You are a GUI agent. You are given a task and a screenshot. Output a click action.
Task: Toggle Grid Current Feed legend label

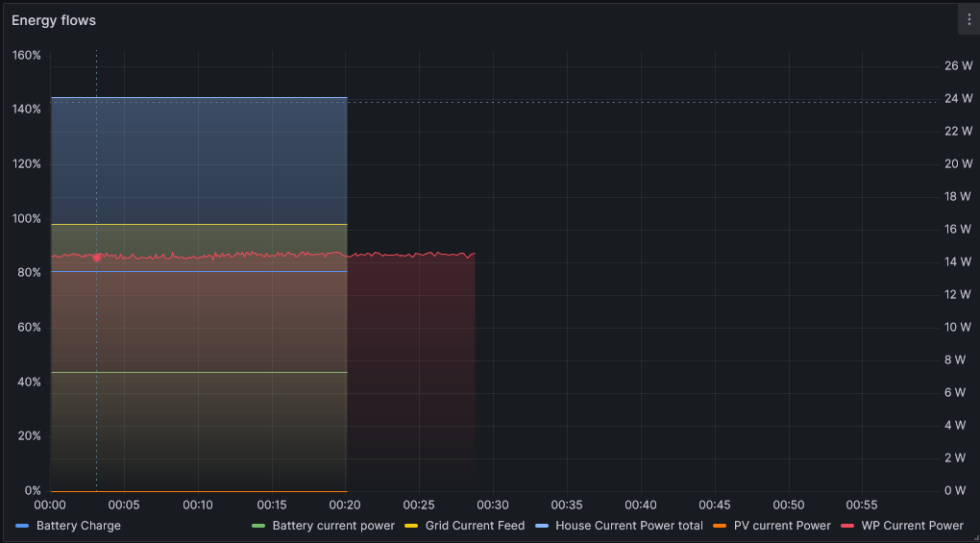475,526
